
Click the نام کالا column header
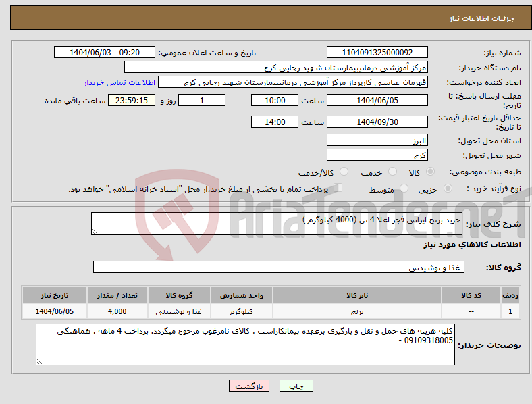[357, 295]
